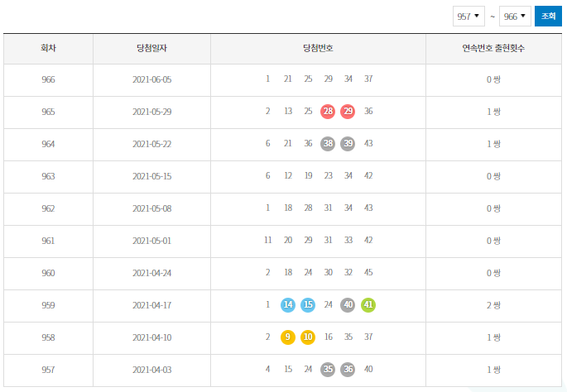Click number 11 in round 961
The width and height of the screenshot is (567, 392).
click(x=268, y=240)
